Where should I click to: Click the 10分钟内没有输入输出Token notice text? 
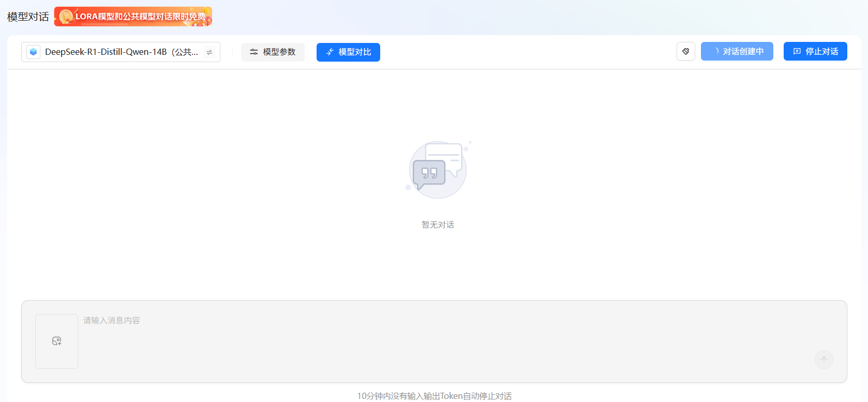pyautogui.click(x=435, y=396)
